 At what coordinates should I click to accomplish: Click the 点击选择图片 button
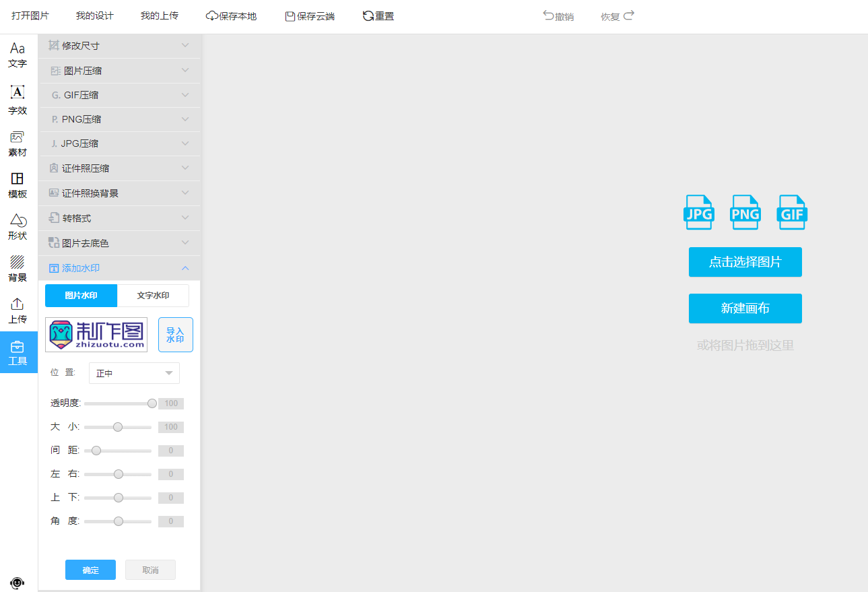pyautogui.click(x=745, y=262)
